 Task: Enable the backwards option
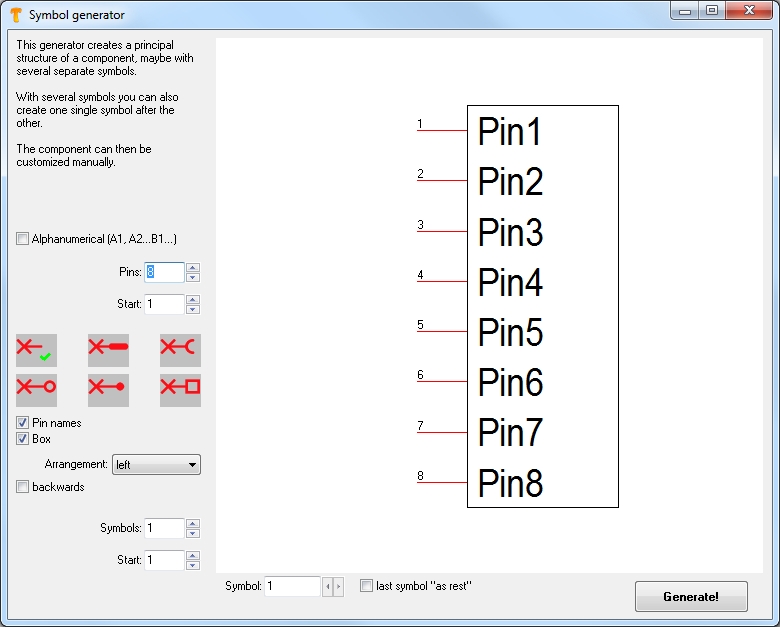23,487
